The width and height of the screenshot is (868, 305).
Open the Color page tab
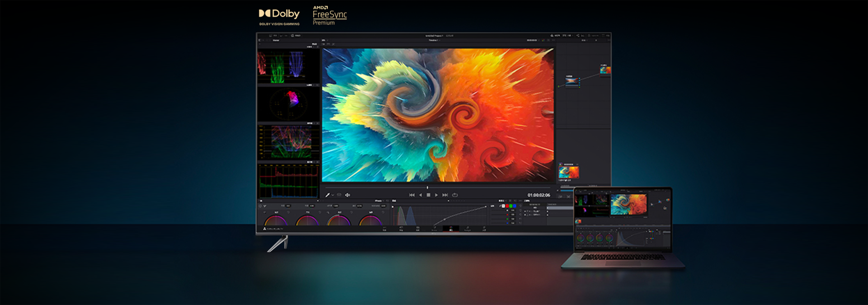pos(451,229)
